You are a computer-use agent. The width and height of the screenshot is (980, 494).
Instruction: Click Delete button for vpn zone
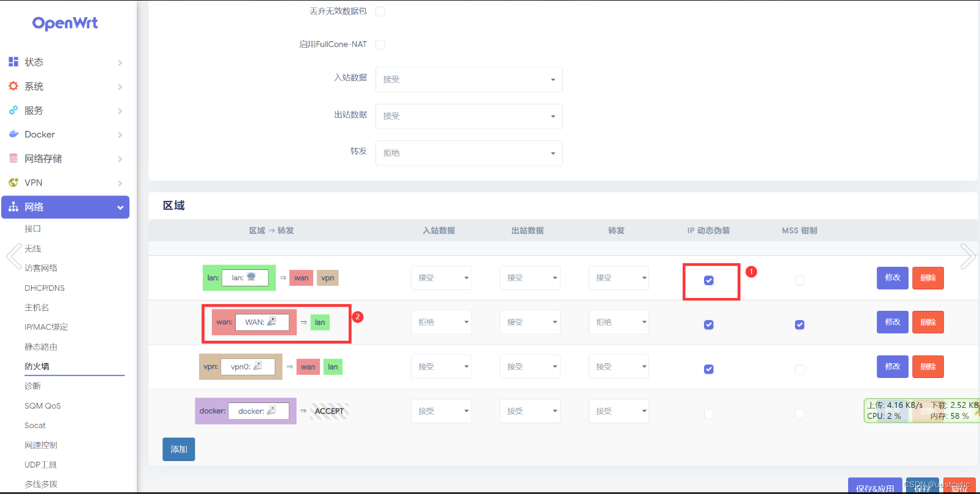(x=928, y=366)
